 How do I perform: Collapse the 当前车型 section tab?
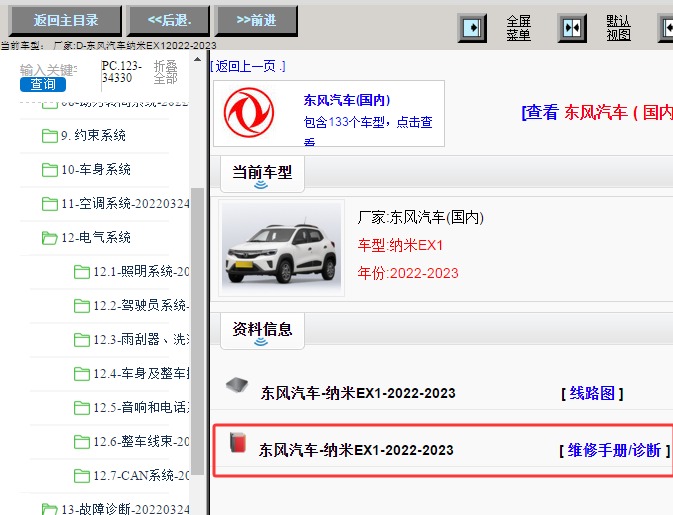tap(262, 174)
